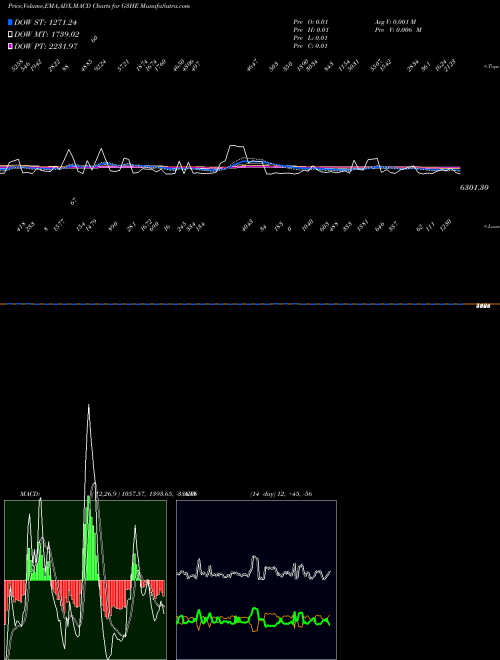Click the 'Pre H: 0.01' value
The image size is (500, 660).
click(311, 30)
